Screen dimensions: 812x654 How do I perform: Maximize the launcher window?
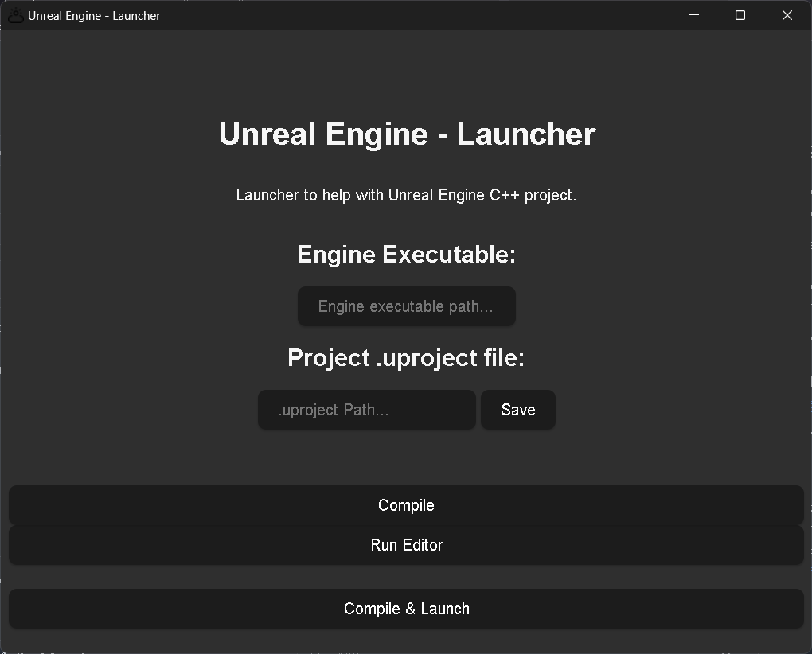(740, 16)
